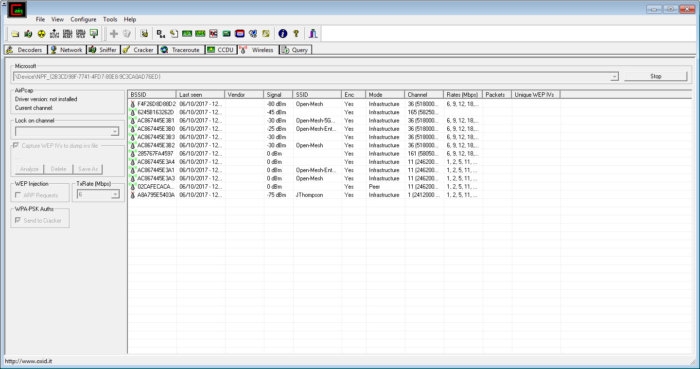The image size is (700, 369).
Task: Click the monitor screen toolbar icon
Action: coord(94,33)
